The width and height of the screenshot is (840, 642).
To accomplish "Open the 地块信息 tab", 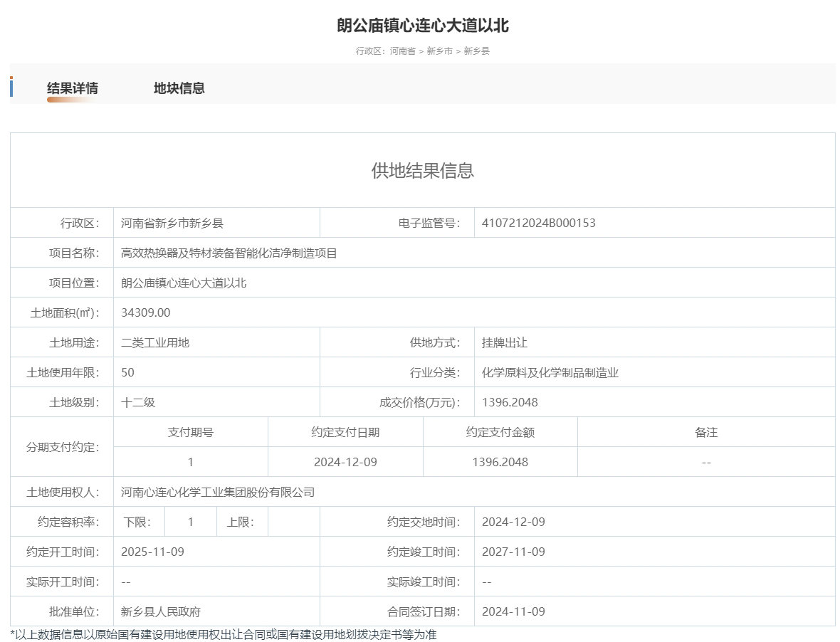I will tap(179, 88).
